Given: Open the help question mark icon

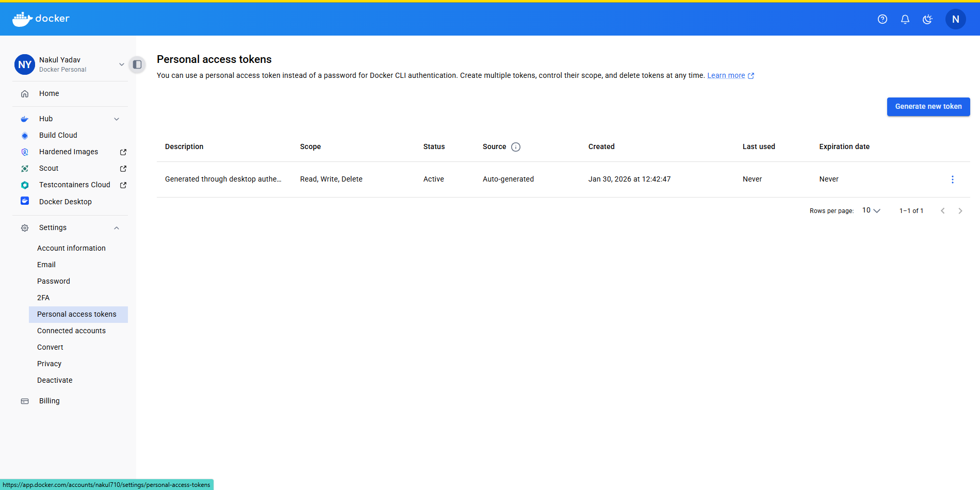Looking at the screenshot, I should click(x=882, y=19).
